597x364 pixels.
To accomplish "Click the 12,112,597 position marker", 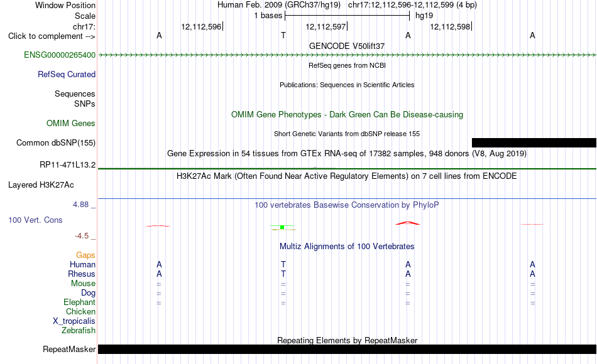I will pyautogui.click(x=326, y=26).
